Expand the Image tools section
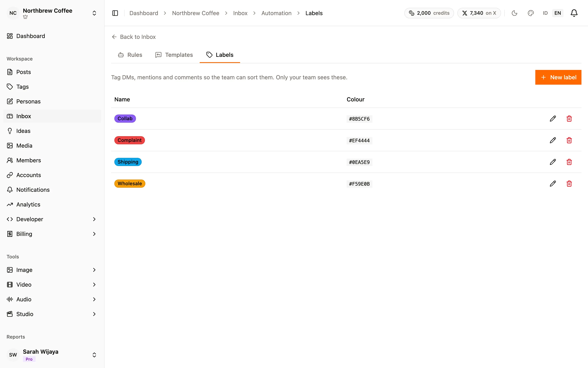 52,270
